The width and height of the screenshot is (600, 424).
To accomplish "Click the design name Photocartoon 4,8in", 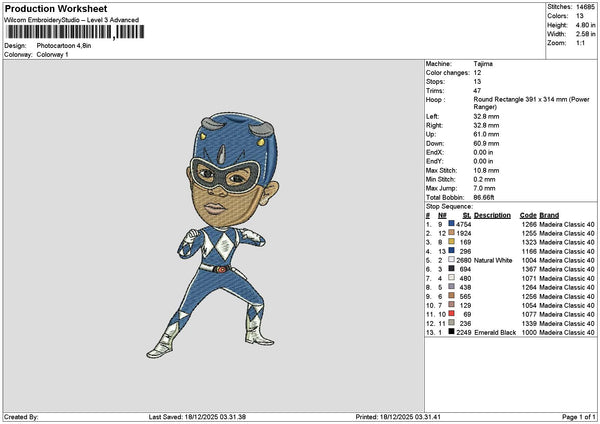I will pyautogui.click(x=64, y=46).
